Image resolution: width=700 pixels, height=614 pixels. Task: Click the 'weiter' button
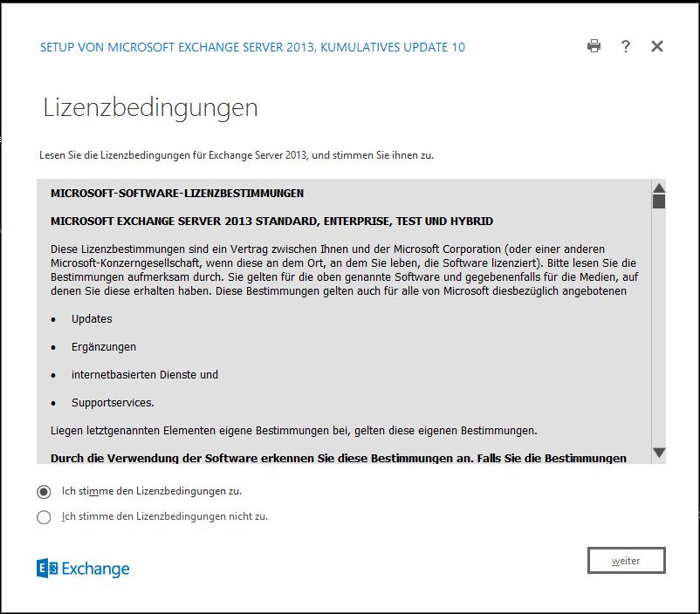(627, 561)
